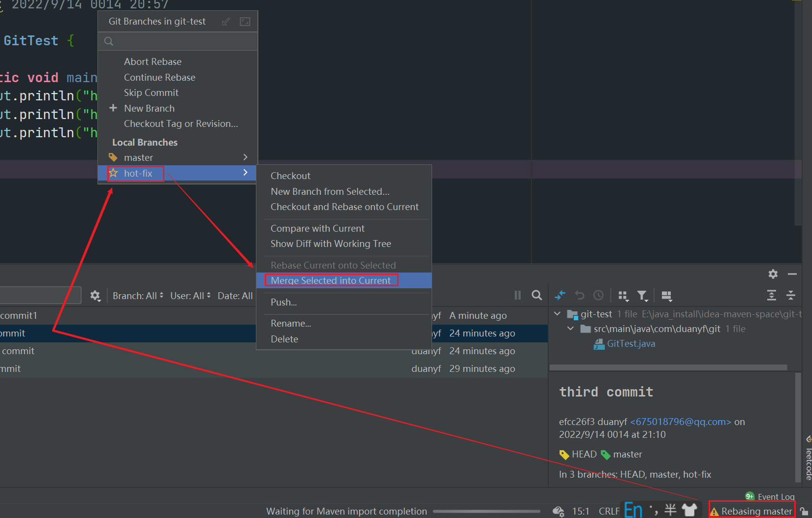The image size is (812, 518).
Task: Click the clock history icon in changes toolbar
Action: (598, 295)
